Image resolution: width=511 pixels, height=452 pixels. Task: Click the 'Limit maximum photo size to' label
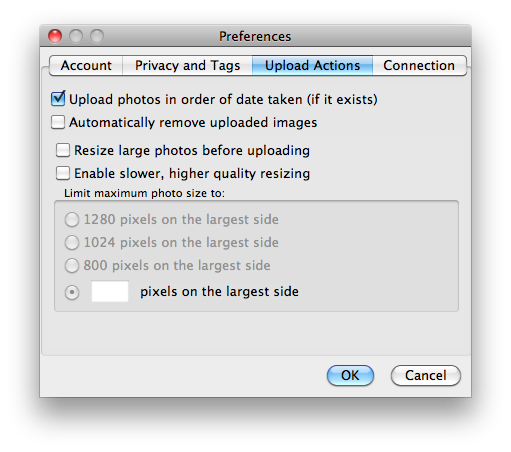[x=144, y=193]
